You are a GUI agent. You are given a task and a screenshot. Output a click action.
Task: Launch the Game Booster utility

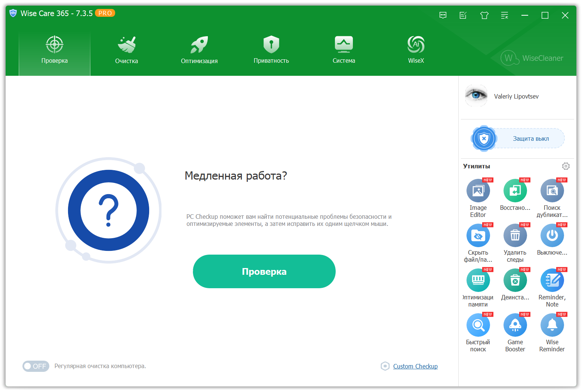click(x=515, y=325)
